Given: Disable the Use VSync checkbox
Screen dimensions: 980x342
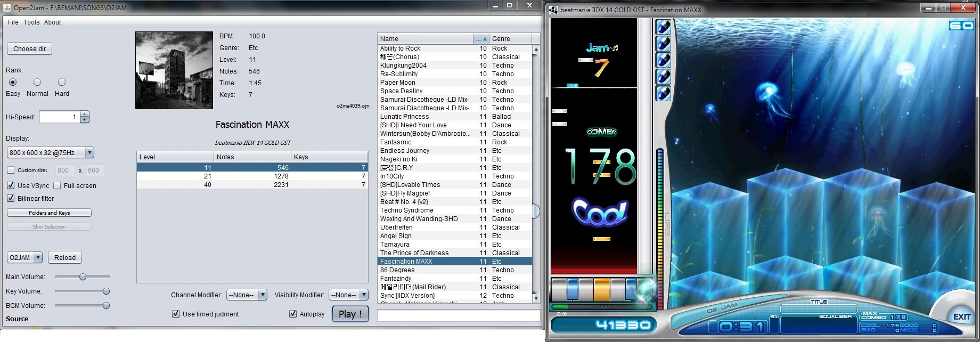Looking at the screenshot, I should pyautogui.click(x=11, y=185).
